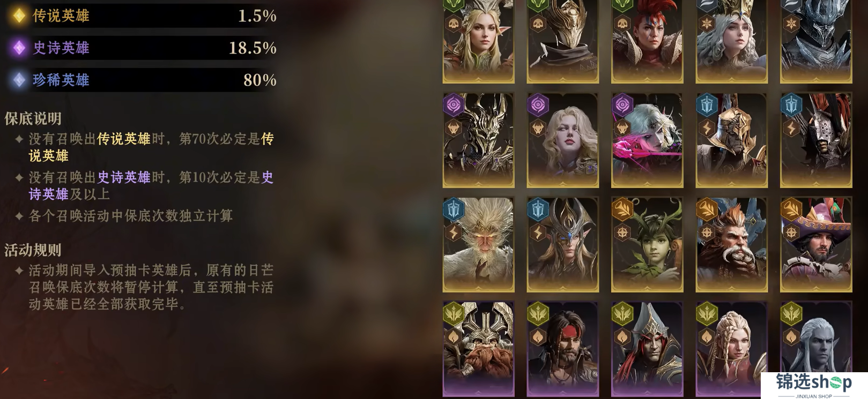
Task: Click blue shield faction badge on white-haired monkey hero
Action: [454, 209]
